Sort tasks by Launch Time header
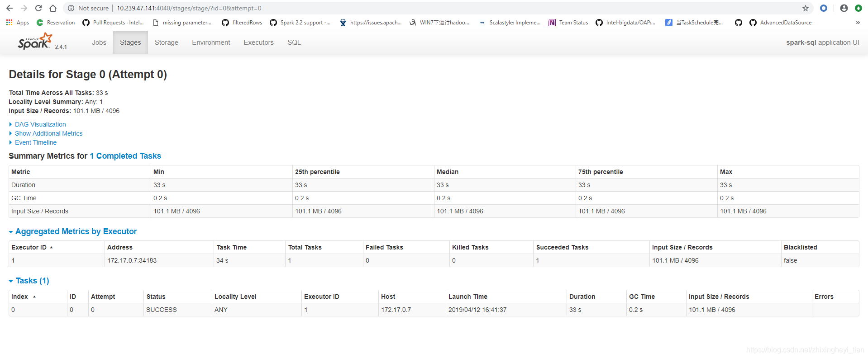868x358 pixels. [x=468, y=297]
